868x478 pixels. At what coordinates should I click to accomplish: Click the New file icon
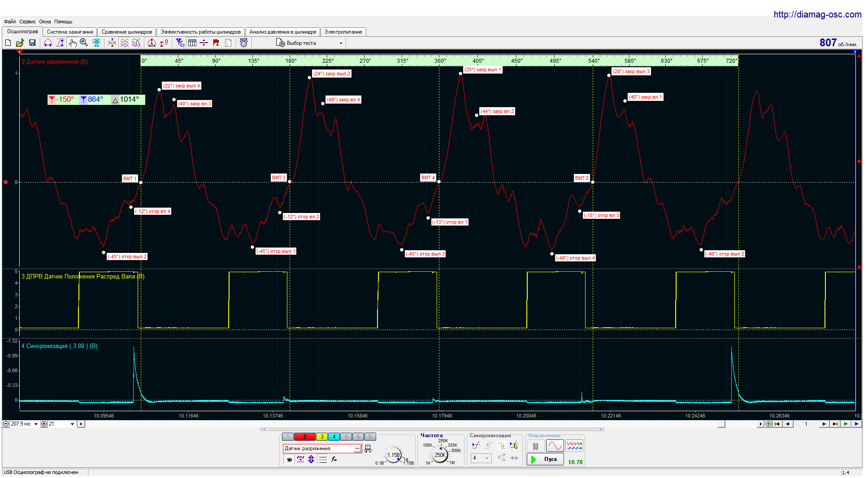8,43
